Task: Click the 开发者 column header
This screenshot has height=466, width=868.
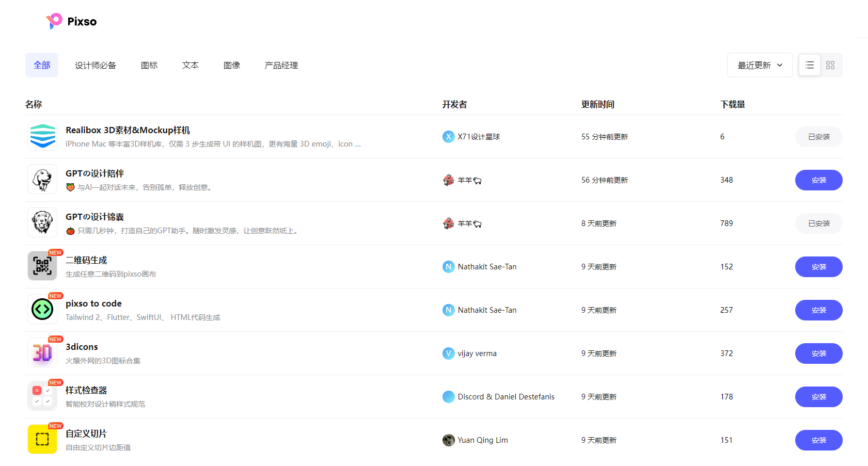Action: 455,104
